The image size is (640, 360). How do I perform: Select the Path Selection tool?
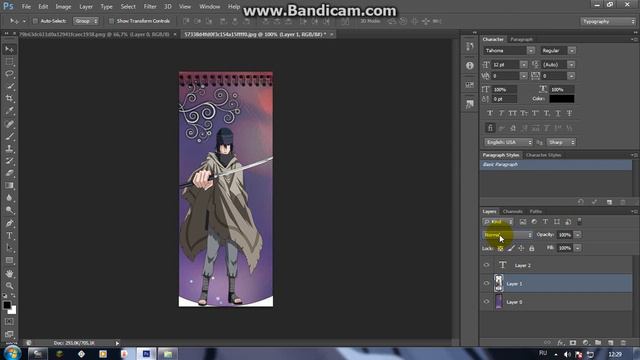coord(9,248)
